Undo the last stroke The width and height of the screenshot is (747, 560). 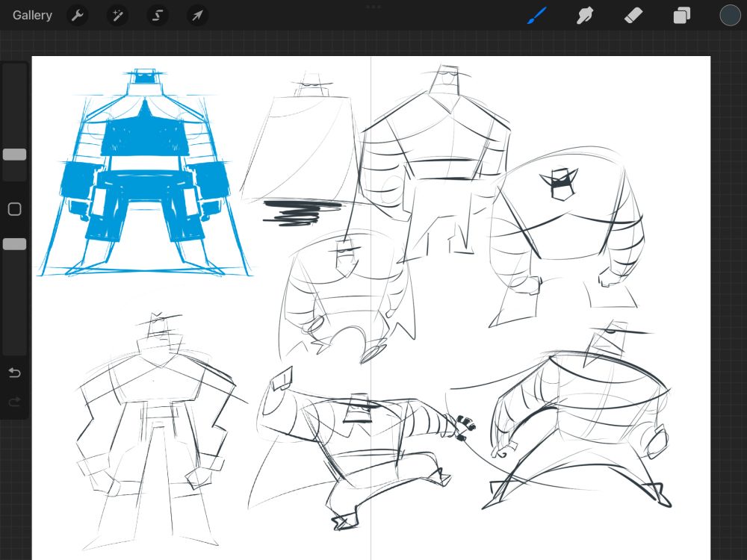tap(14, 373)
